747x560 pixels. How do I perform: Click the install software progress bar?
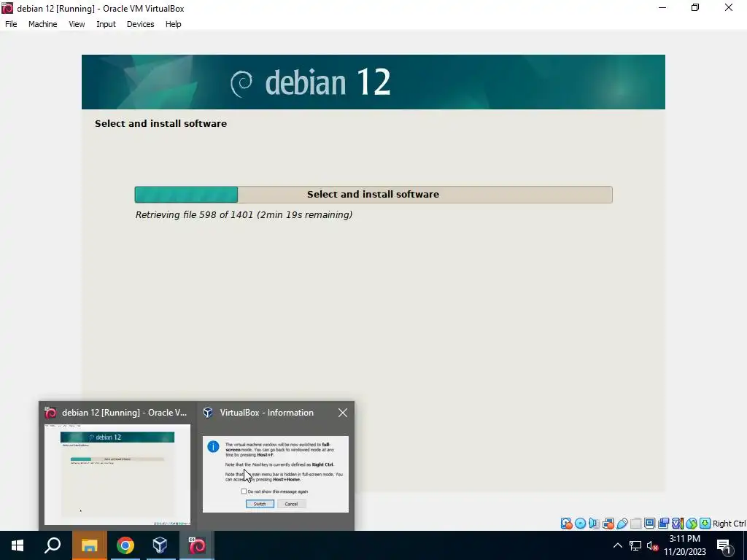pos(373,194)
